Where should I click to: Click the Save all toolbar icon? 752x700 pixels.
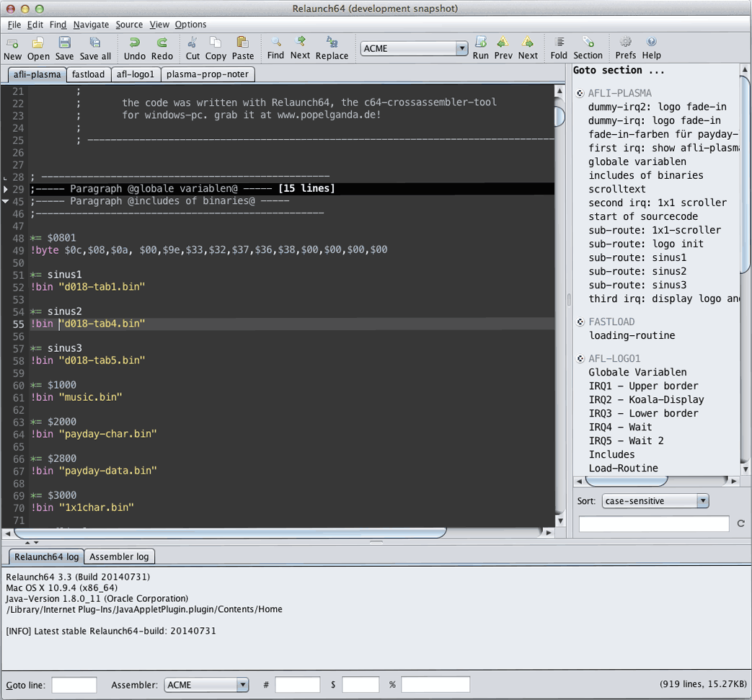click(95, 43)
